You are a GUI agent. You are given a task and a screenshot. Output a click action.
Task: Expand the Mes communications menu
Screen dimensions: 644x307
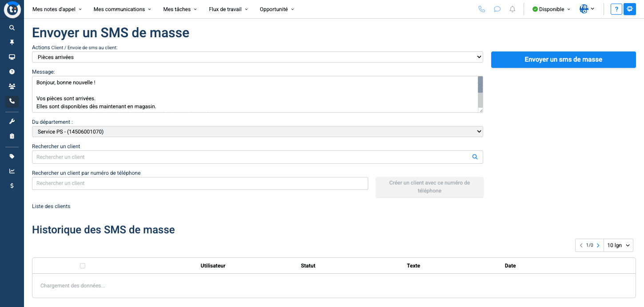tap(122, 9)
